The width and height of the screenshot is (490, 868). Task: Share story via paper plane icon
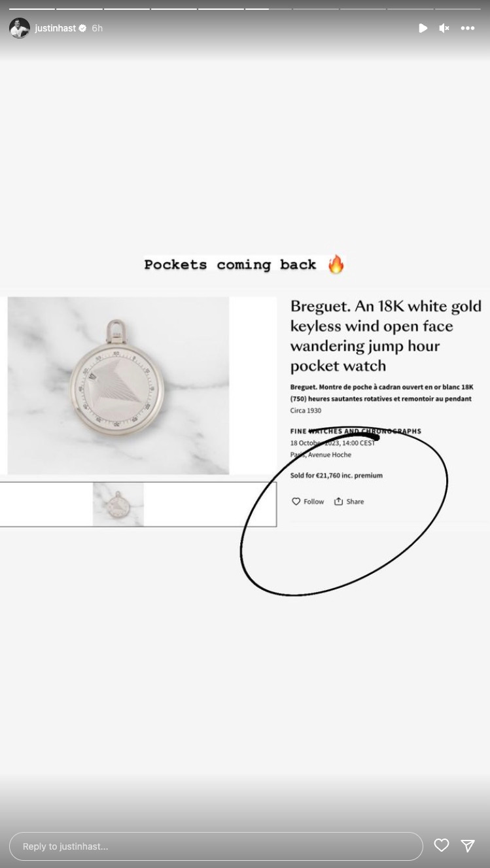coord(468,846)
